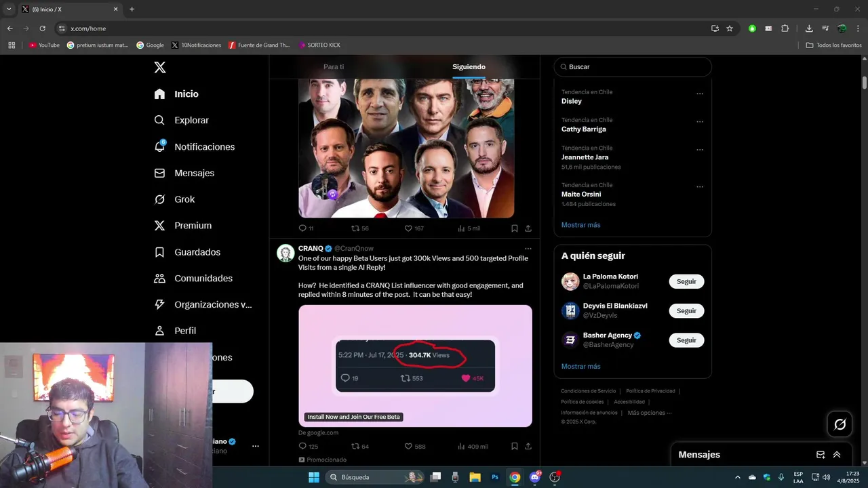Bookmark the CRANQ promoted post
This screenshot has width=868, height=488.
(x=515, y=447)
